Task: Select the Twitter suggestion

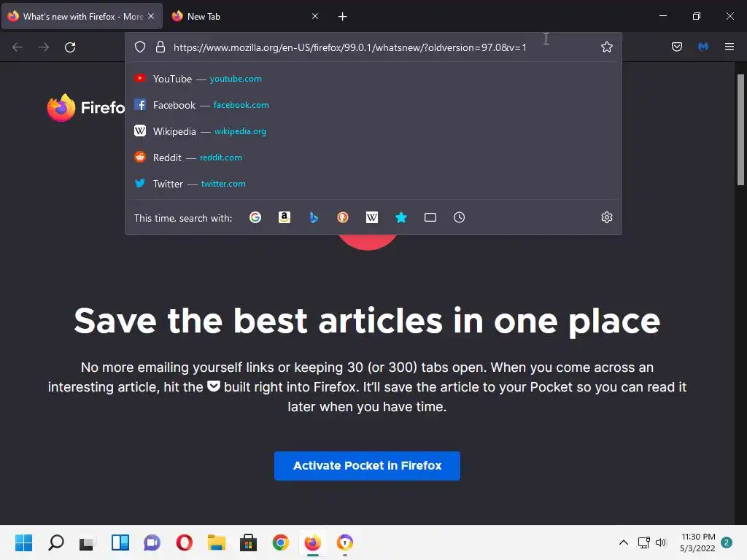Action: click(373, 183)
